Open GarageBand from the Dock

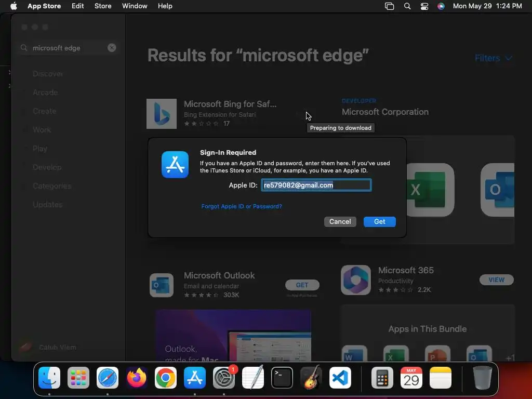pyautogui.click(x=311, y=378)
